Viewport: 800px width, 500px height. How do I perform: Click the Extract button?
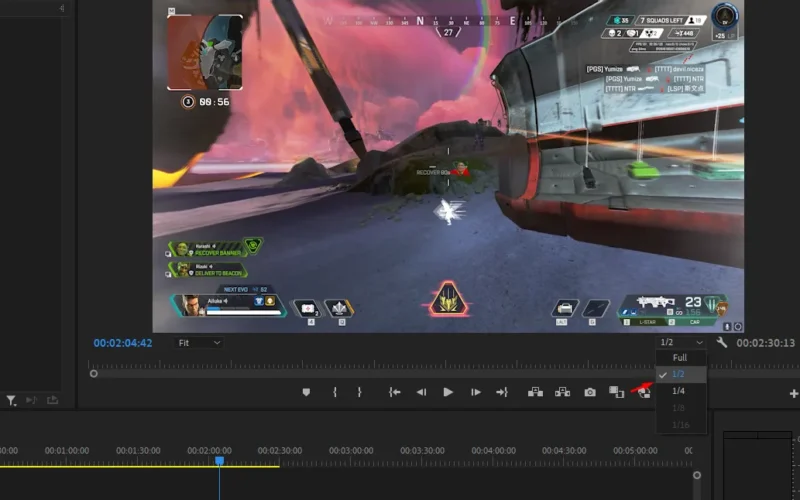click(x=562, y=392)
